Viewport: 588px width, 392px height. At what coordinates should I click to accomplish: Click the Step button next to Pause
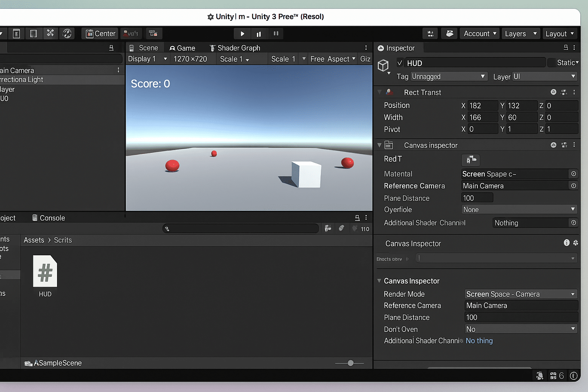click(276, 34)
